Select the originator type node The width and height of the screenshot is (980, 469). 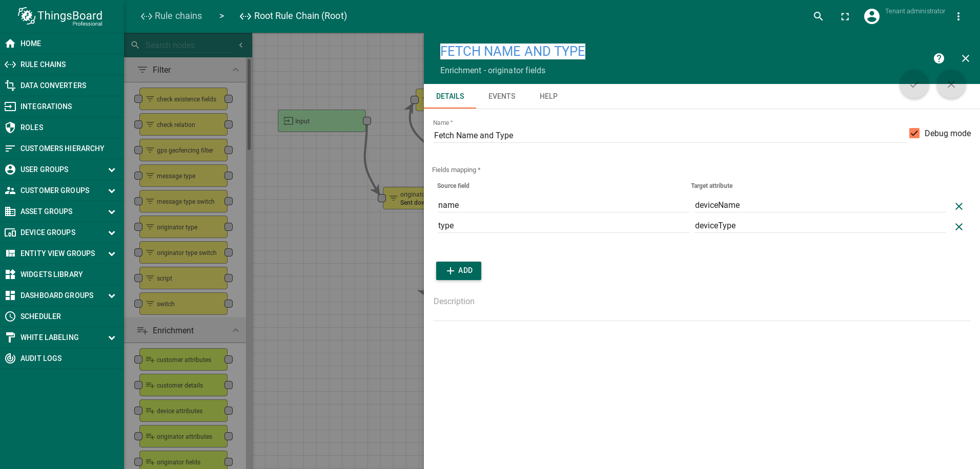click(183, 227)
